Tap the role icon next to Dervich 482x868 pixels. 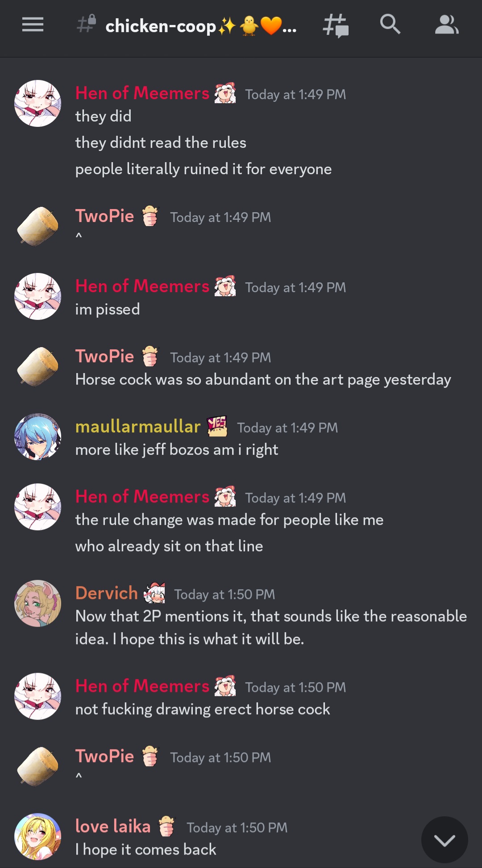point(154,593)
